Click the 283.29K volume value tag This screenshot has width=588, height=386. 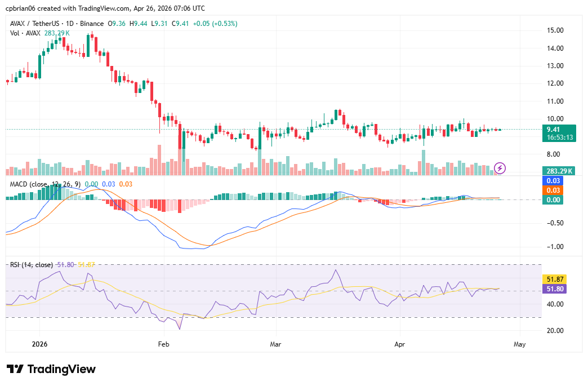[559, 171]
